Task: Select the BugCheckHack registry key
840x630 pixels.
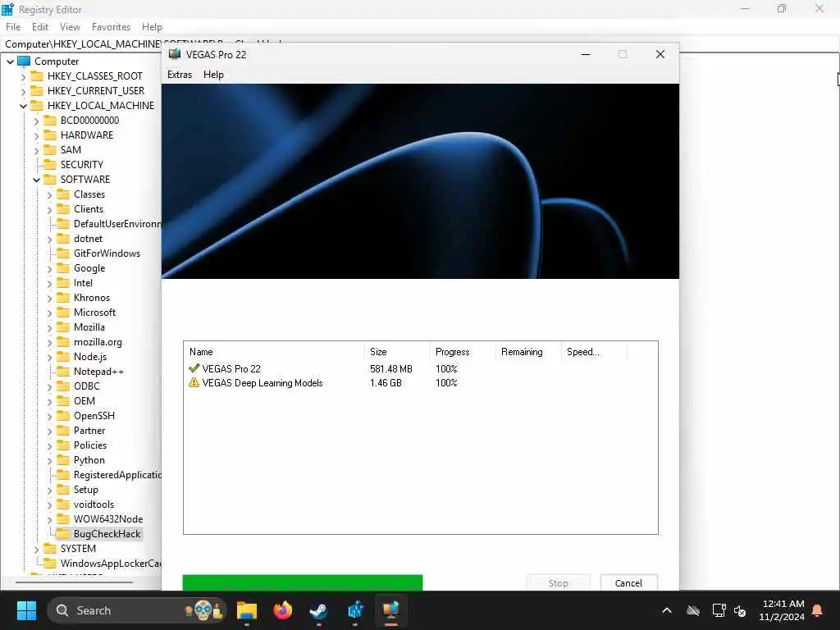Action: [x=107, y=533]
